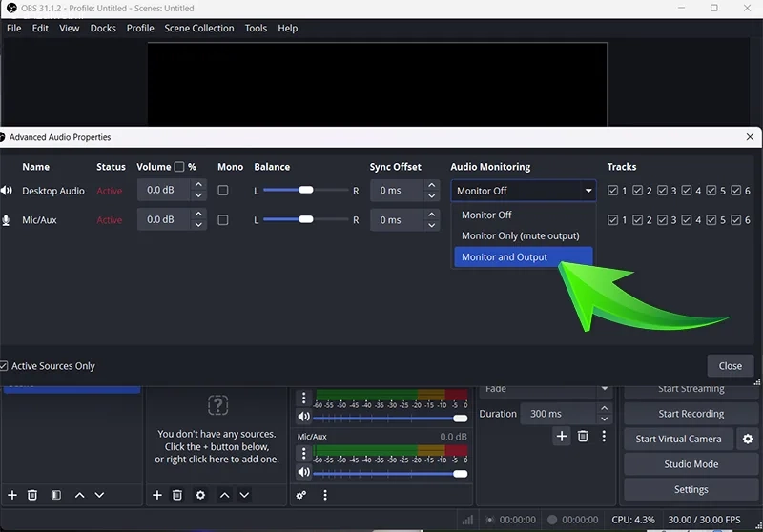Open advanced audio properties gears icon
Screen dimensions: 763x532
click(x=301, y=495)
